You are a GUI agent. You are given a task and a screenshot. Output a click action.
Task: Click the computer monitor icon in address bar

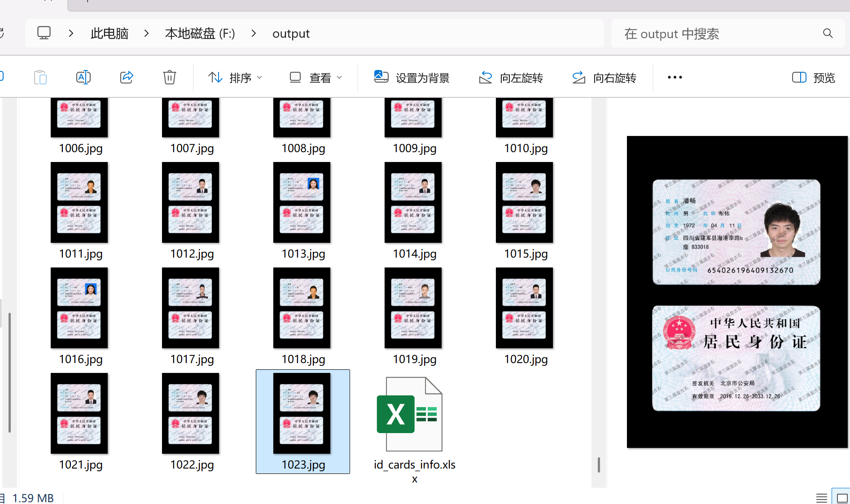click(44, 33)
